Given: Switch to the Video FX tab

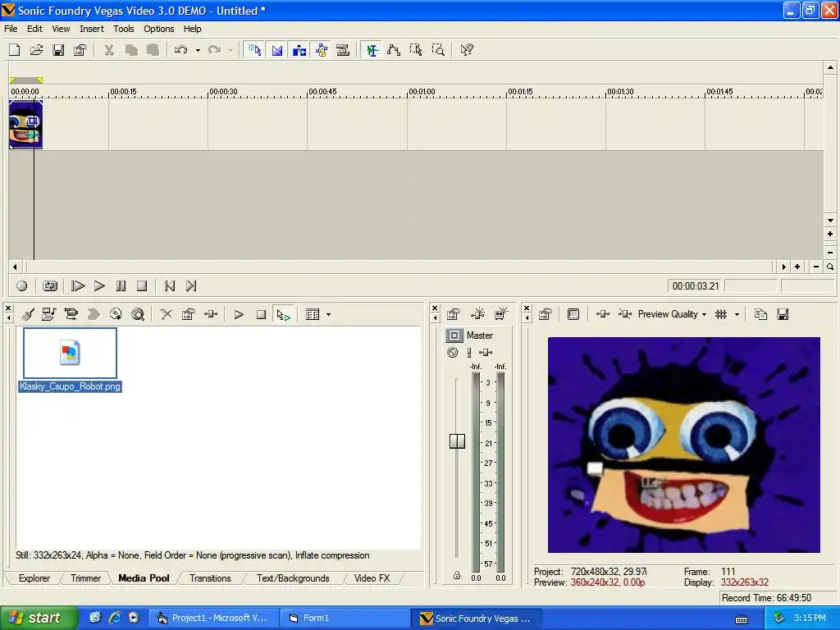Looking at the screenshot, I should [372, 578].
